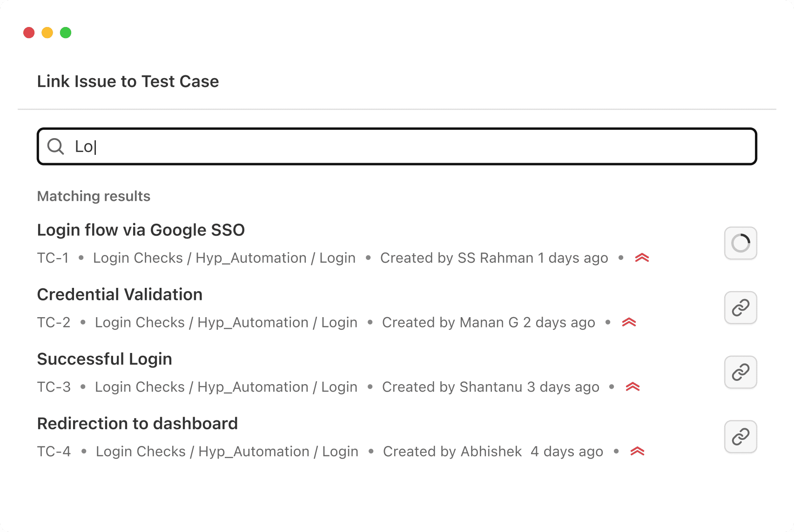The image size is (794, 532).
Task: Click the loading spinner button for TC-1
Action: (740, 243)
